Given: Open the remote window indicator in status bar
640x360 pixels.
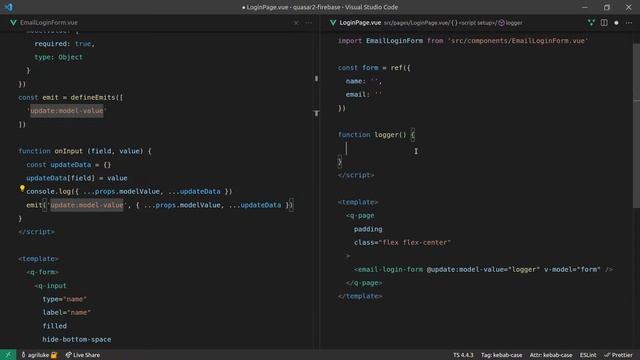Looking at the screenshot, I should click(x=8, y=355).
